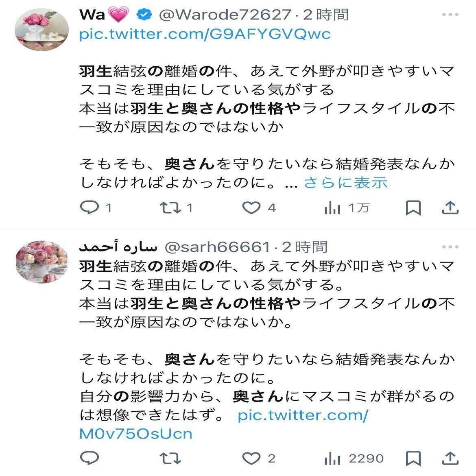Open more options for sarh66661's tweet
476x476 pixels.
(450, 247)
